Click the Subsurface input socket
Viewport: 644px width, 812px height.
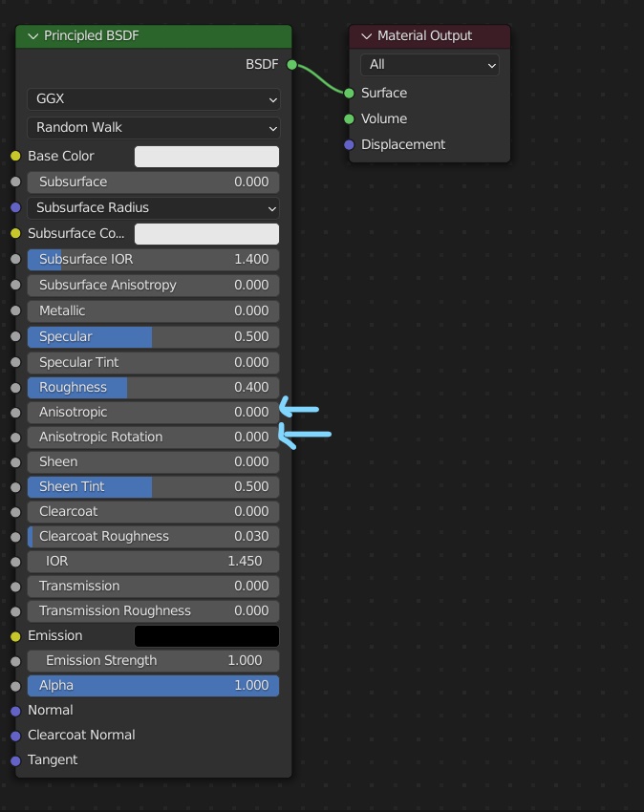[15, 182]
